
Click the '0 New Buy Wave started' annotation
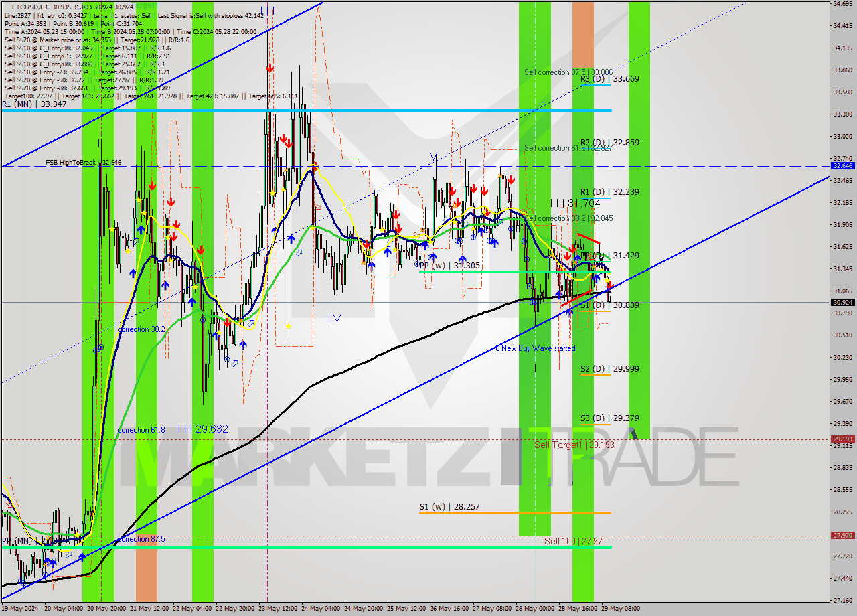535,348
